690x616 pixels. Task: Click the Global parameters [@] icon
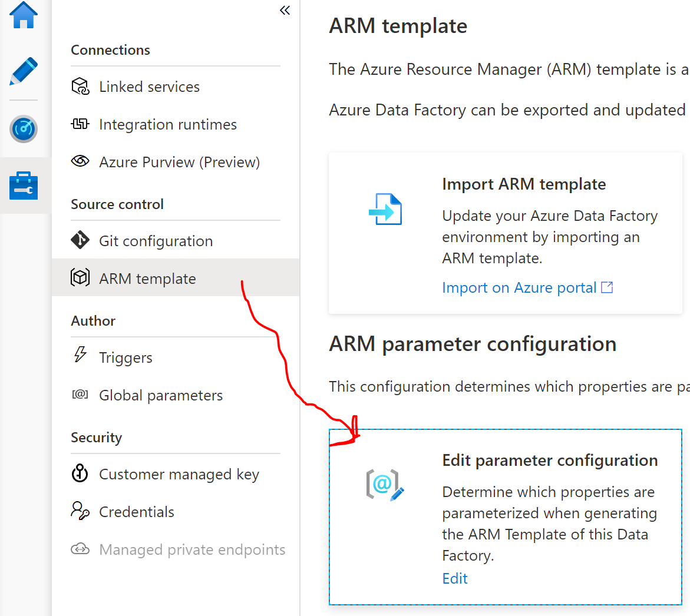coord(80,394)
